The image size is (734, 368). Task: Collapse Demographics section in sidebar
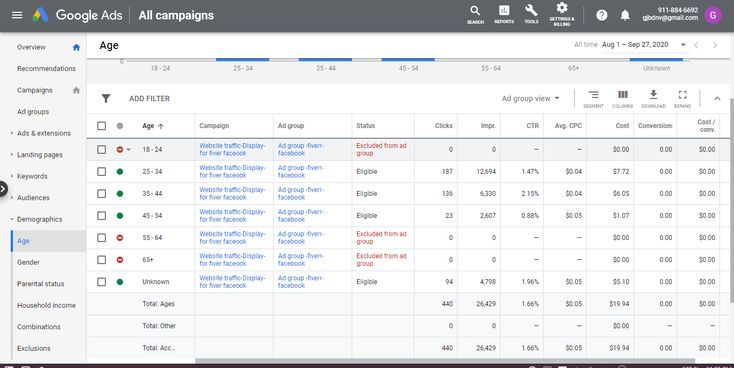click(x=12, y=219)
